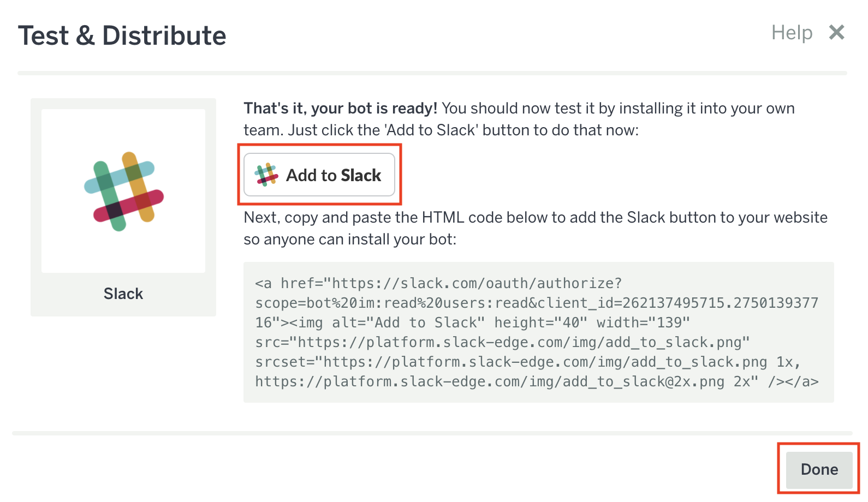The width and height of the screenshot is (868, 502).
Task: Click the final code line ending with </a>
Action: (536, 381)
